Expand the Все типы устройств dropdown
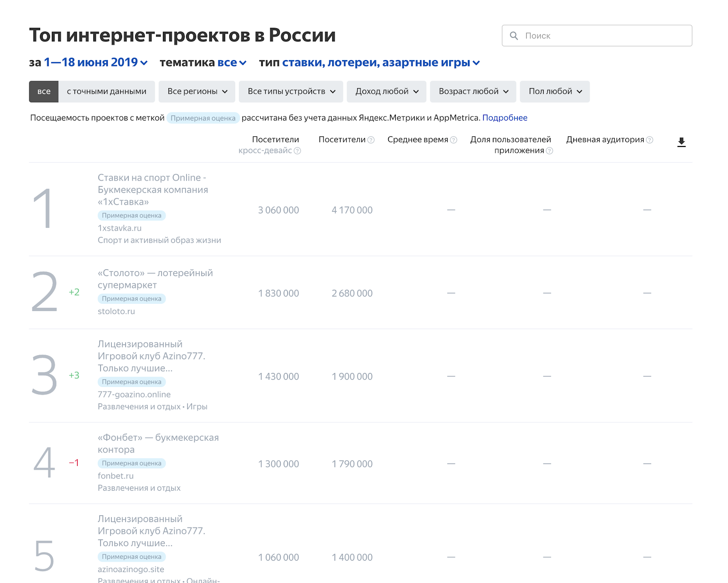Screen dimensions: 728x583 pyautogui.click(x=291, y=91)
